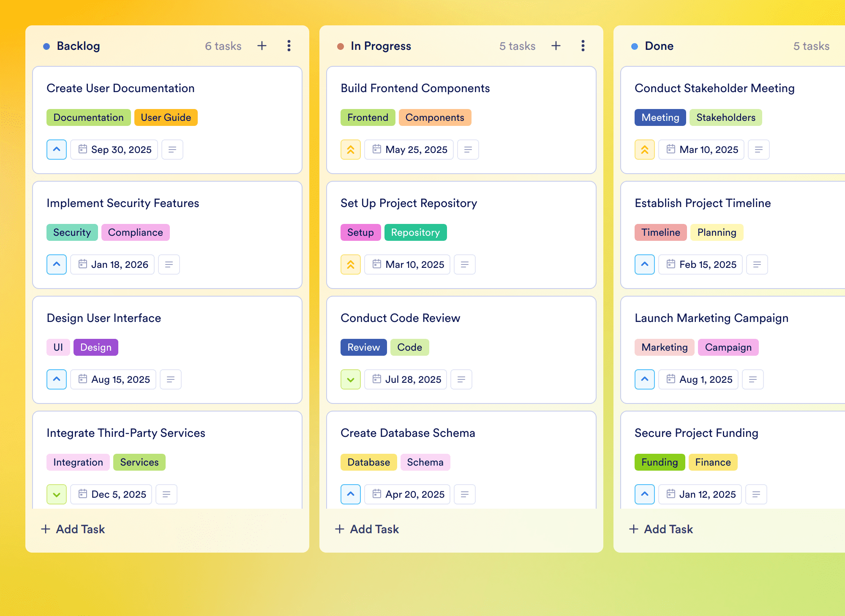The height and width of the screenshot is (616, 845).
Task: Click the plus icon in In Progress header
Action: [556, 46]
